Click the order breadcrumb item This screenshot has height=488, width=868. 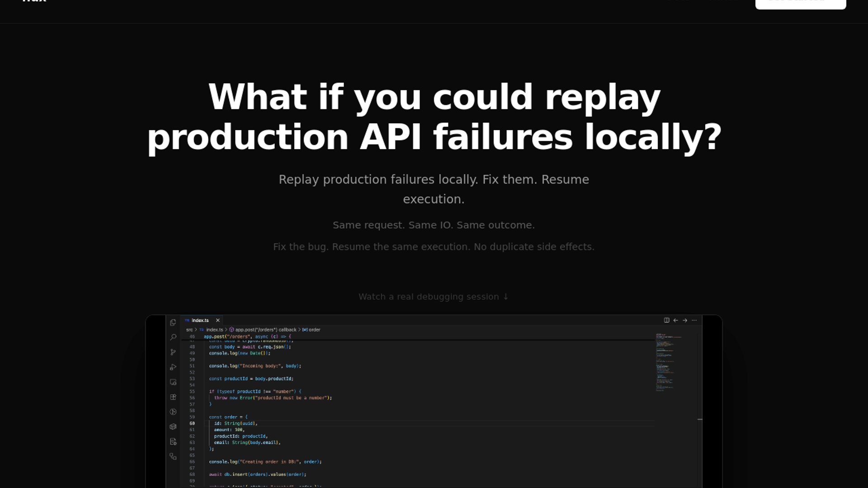tap(314, 330)
